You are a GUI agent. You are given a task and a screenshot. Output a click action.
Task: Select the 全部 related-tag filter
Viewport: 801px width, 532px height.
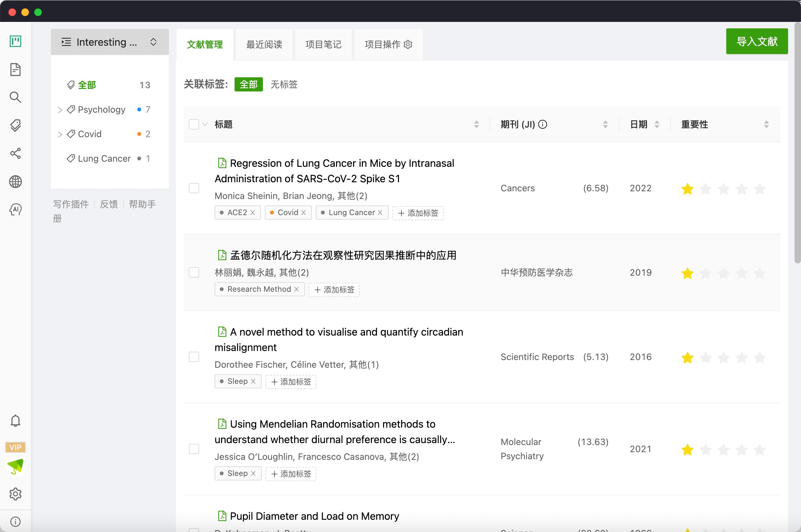point(248,84)
